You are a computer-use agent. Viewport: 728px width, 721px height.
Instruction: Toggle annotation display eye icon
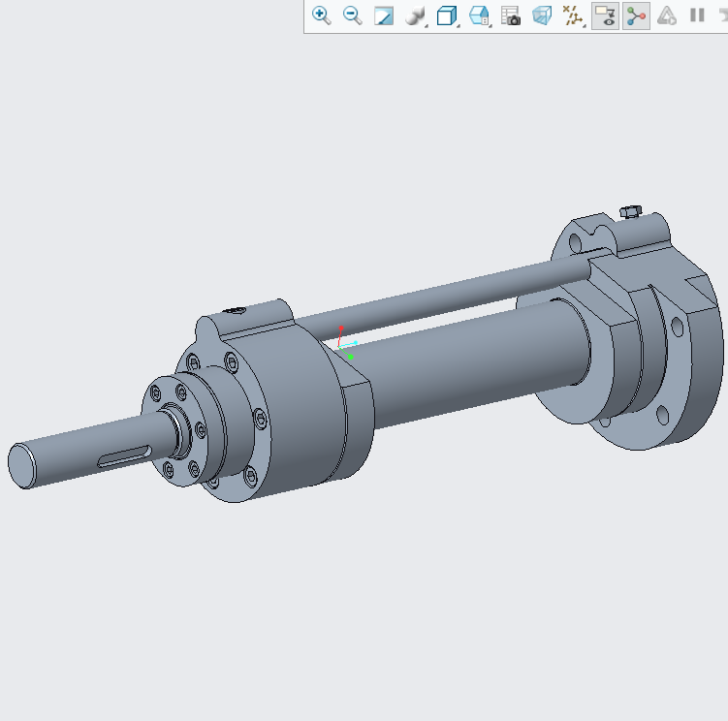pyautogui.click(x=606, y=16)
